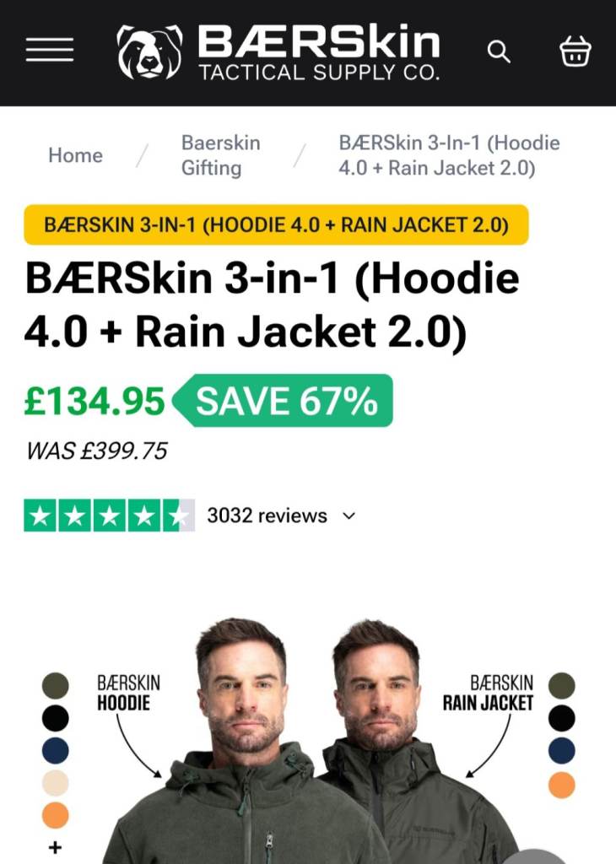Select olive rain jacket color swatch

[561, 686]
